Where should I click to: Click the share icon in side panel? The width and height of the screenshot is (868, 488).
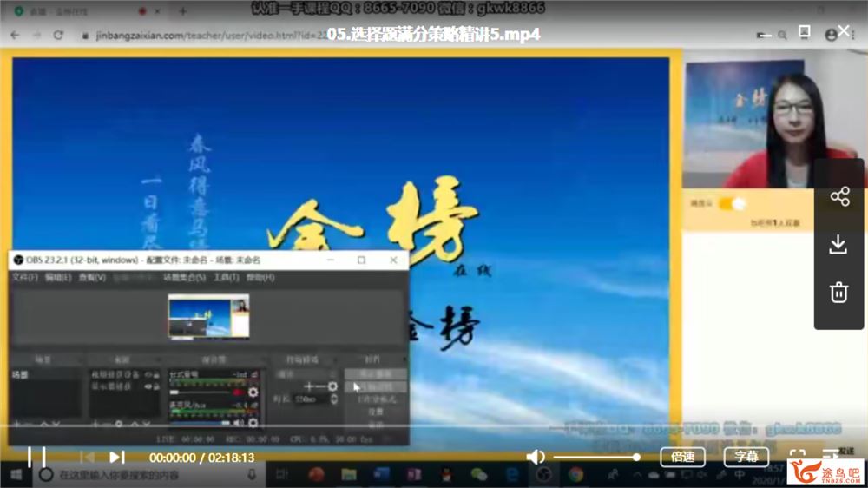pyautogui.click(x=839, y=196)
